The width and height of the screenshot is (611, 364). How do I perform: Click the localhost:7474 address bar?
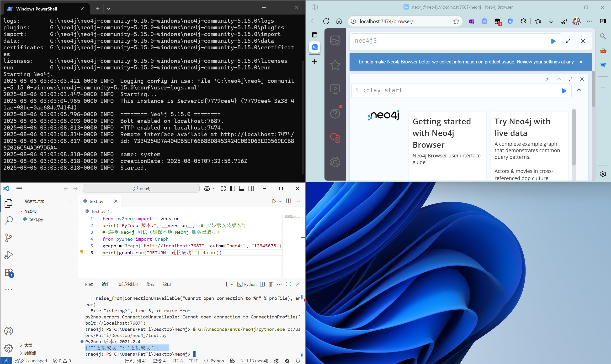tap(405, 21)
